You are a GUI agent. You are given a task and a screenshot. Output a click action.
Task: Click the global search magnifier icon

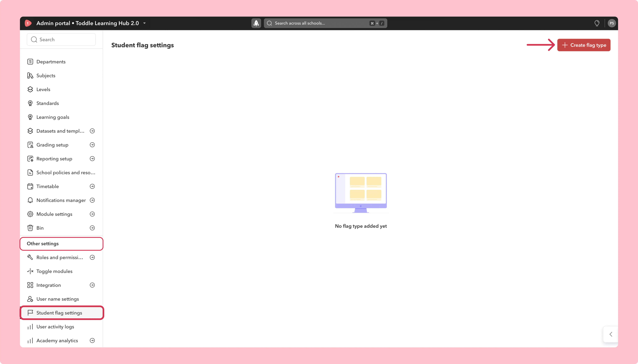(269, 23)
